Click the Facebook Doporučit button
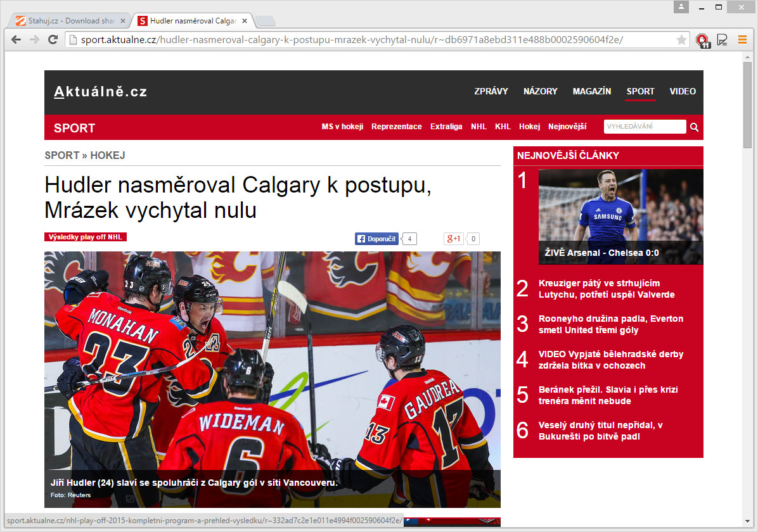Image resolution: width=758 pixels, height=532 pixels. pyautogui.click(x=376, y=239)
